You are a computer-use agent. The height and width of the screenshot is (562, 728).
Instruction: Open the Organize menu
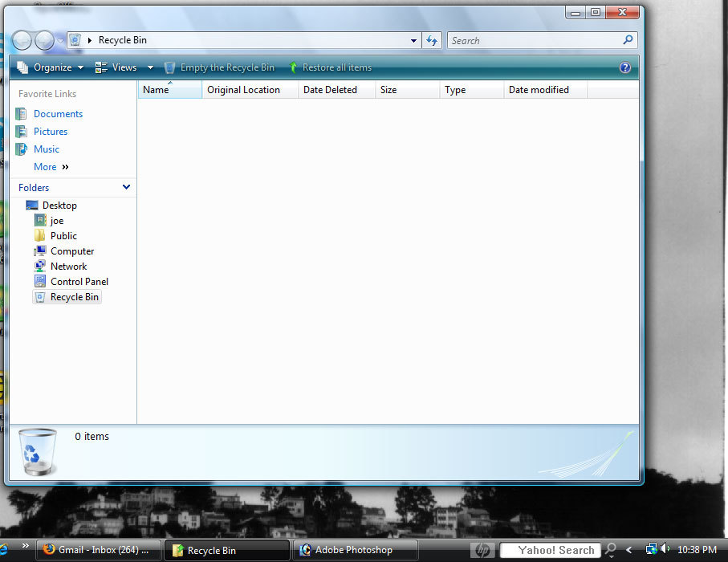coord(50,67)
